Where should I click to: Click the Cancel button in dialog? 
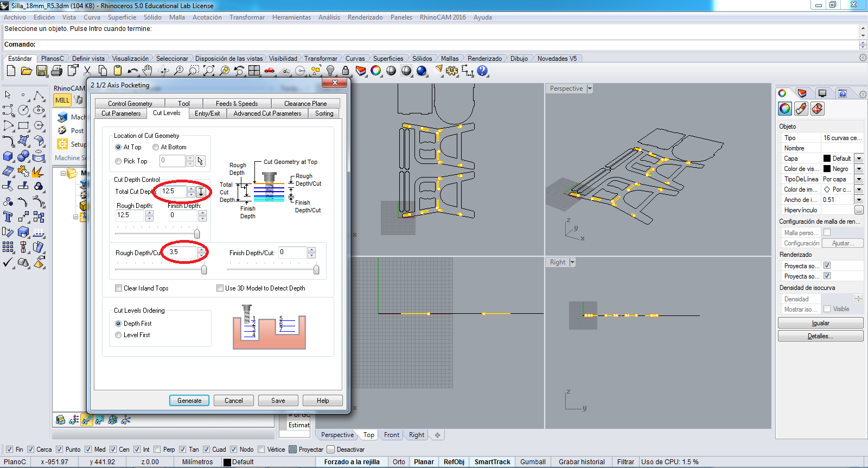point(234,401)
